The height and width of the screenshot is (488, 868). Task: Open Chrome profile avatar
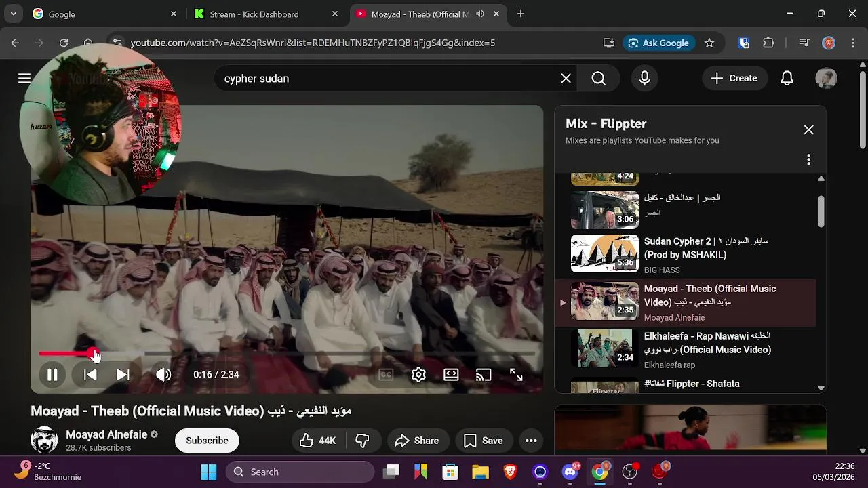829,43
